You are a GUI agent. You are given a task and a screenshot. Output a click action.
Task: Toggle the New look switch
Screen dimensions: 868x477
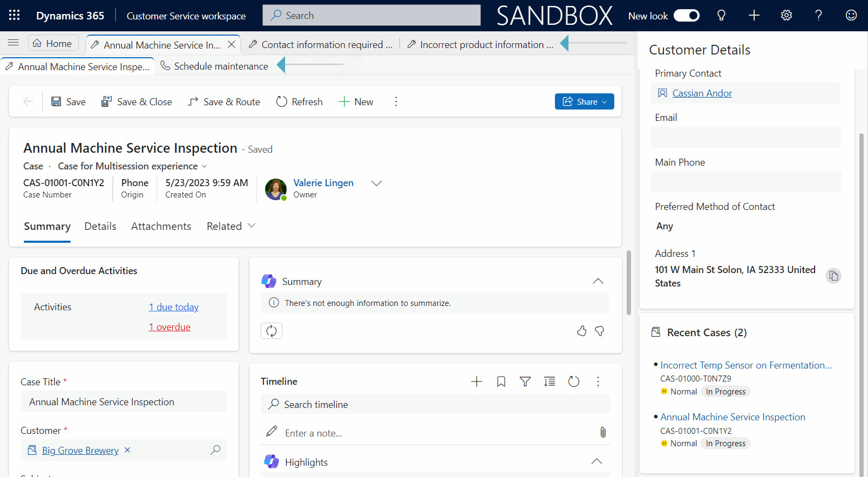(686, 16)
